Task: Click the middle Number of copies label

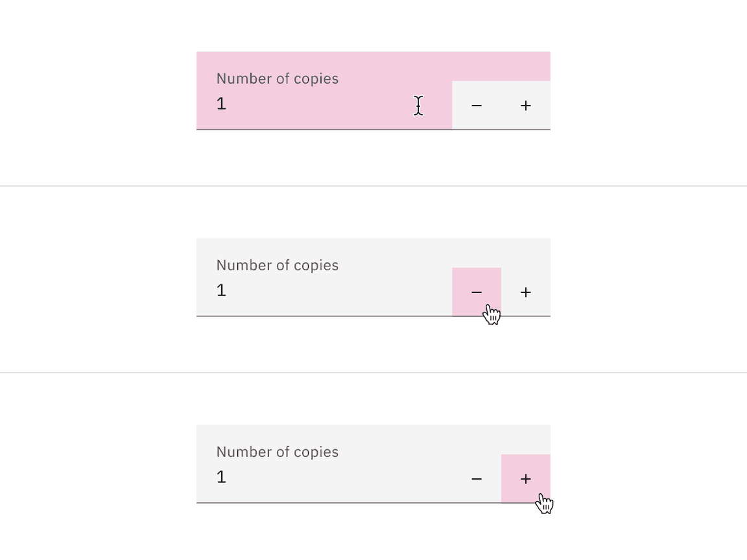Action: [x=277, y=265]
